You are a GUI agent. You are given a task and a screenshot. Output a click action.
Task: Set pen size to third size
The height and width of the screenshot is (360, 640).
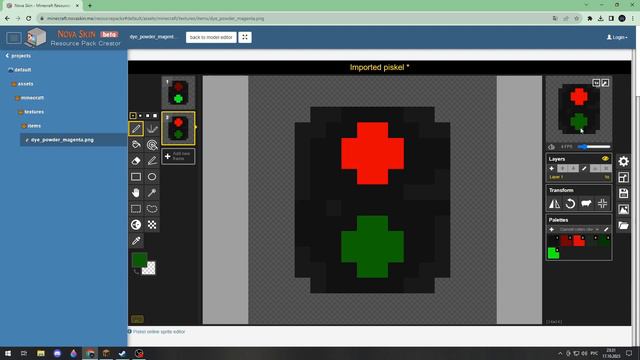(x=147, y=116)
